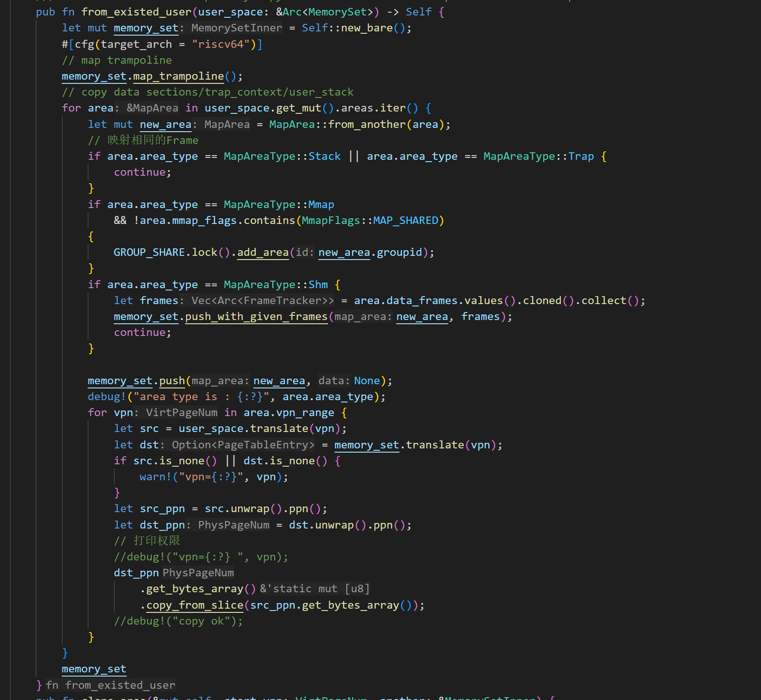This screenshot has width=761, height=700.
Task: Click the Chinese comment ending with 'Frame'
Action: click(x=143, y=141)
